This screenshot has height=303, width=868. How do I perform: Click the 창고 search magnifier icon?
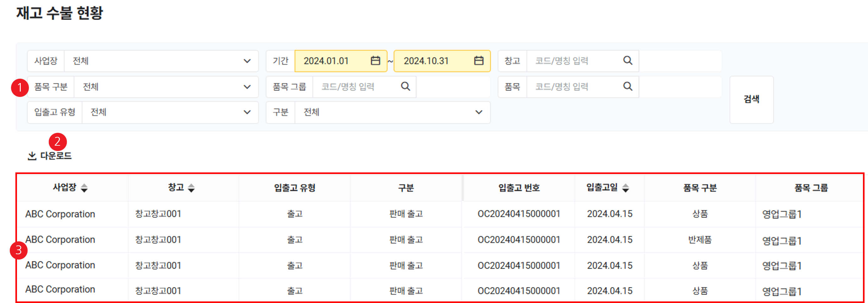627,61
